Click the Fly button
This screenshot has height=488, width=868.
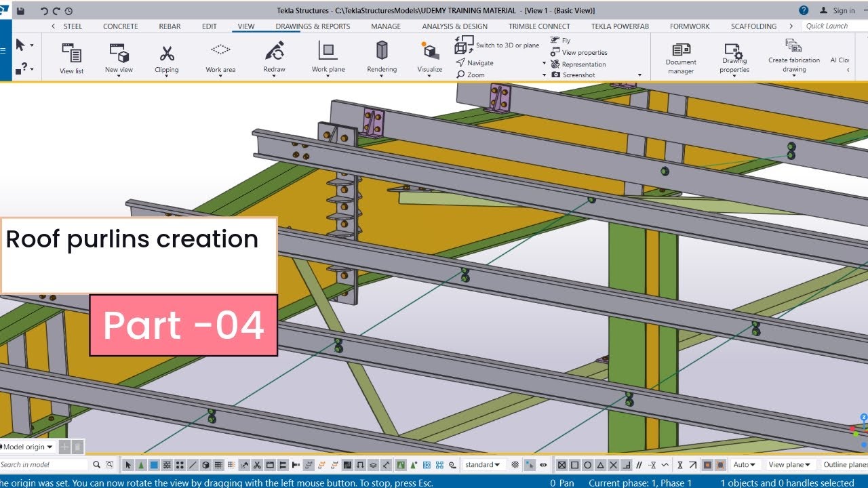click(x=561, y=41)
